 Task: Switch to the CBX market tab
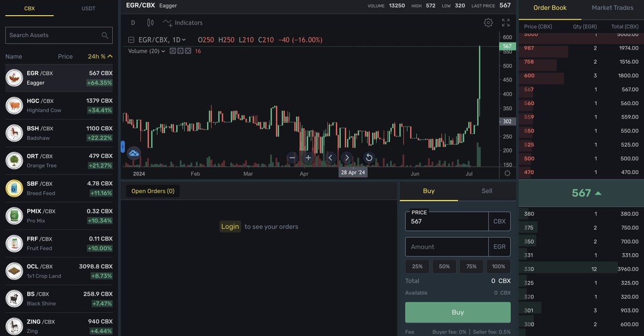click(30, 9)
